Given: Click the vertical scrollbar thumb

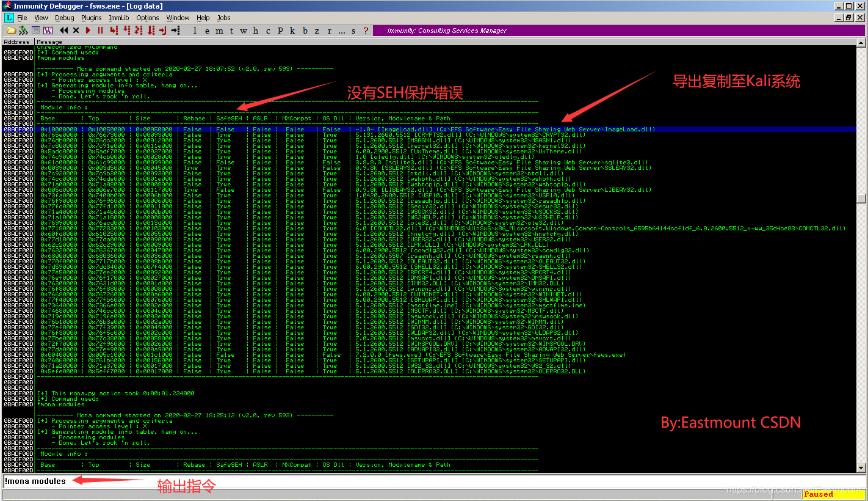Looking at the screenshot, I should coord(861,199).
